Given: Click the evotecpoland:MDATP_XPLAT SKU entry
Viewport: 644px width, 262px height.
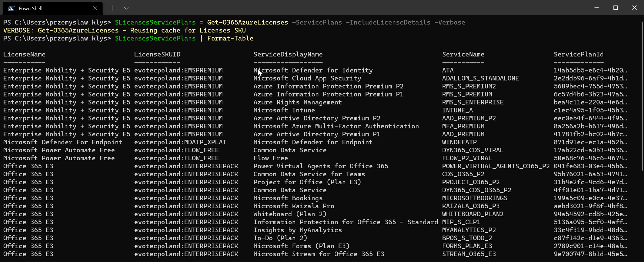Looking at the screenshot, I should coord(180,142).
